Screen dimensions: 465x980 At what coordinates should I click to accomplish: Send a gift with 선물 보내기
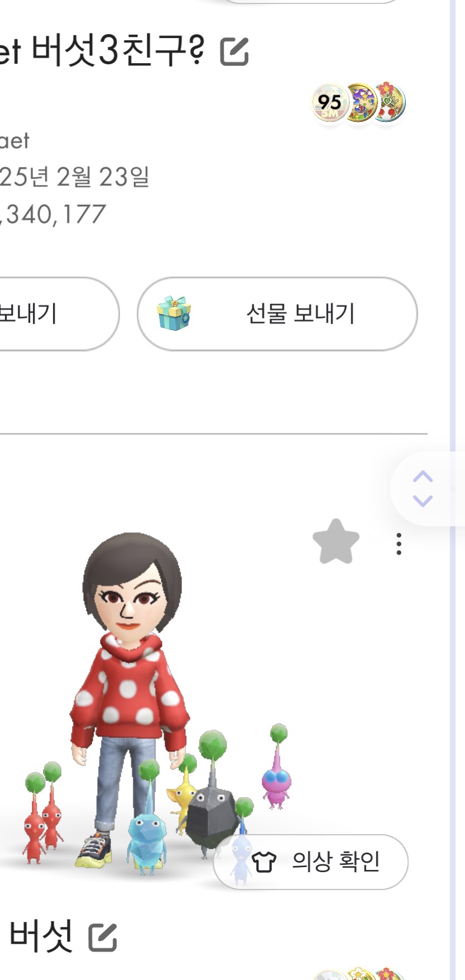click(277, 314)
